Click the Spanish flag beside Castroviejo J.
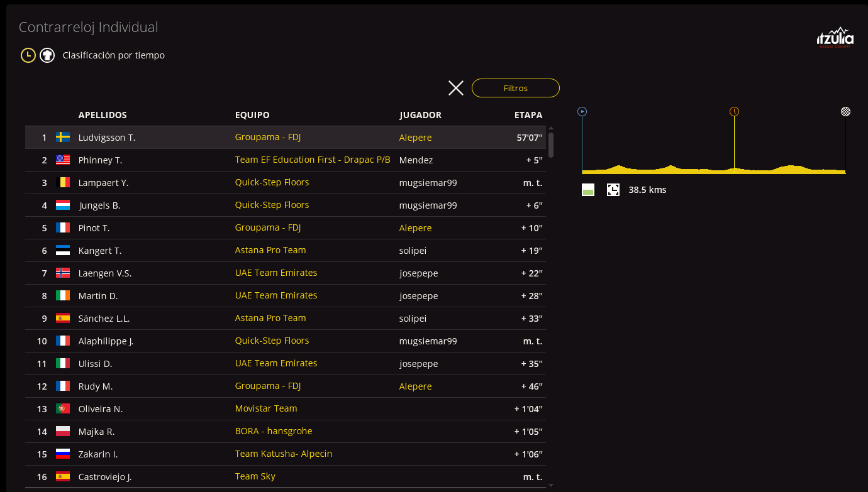This screenshot has height=492, width=868. [63, 476]
